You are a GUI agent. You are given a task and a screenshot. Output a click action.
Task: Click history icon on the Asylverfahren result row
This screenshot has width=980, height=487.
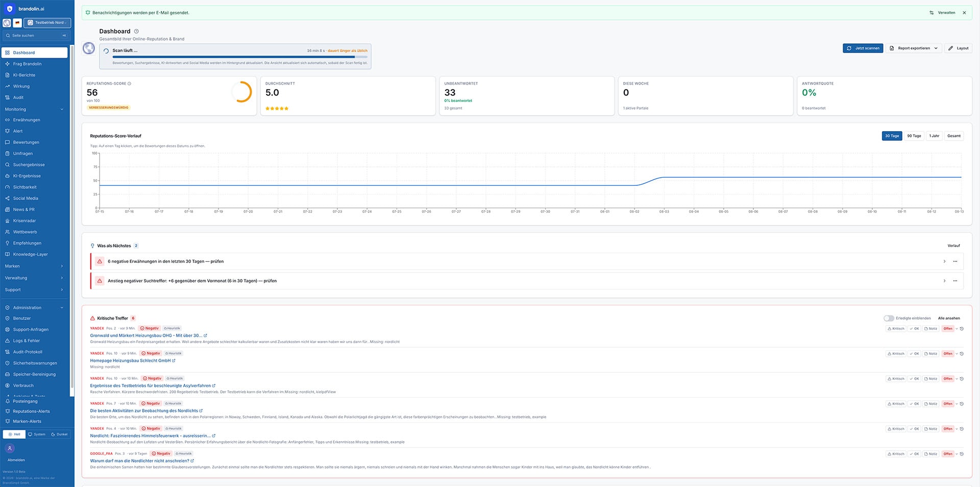click(962, 379)
